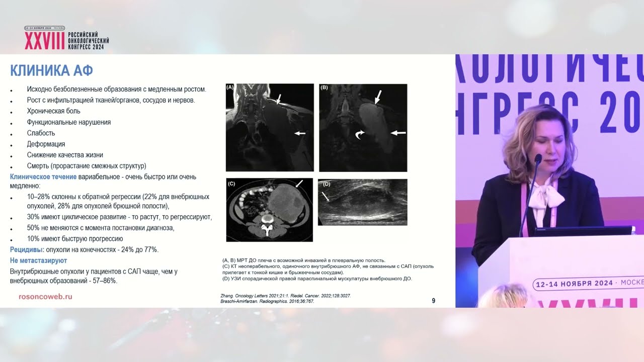Click the white arrow in ultrasound image D
The image size is (644, 362).
coord(327,197)
